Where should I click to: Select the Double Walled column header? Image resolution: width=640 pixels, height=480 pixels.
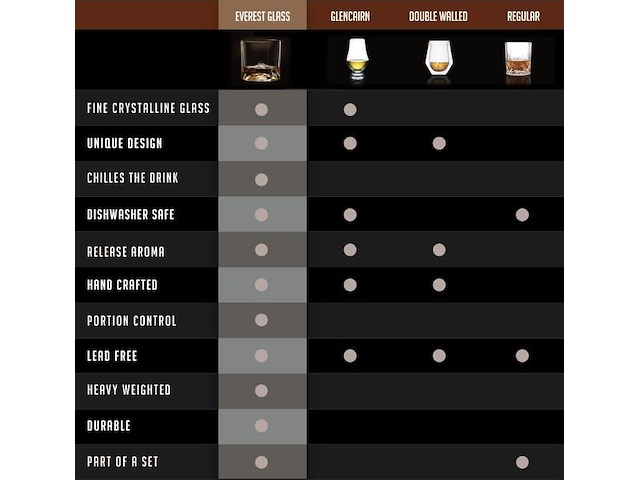438,16
